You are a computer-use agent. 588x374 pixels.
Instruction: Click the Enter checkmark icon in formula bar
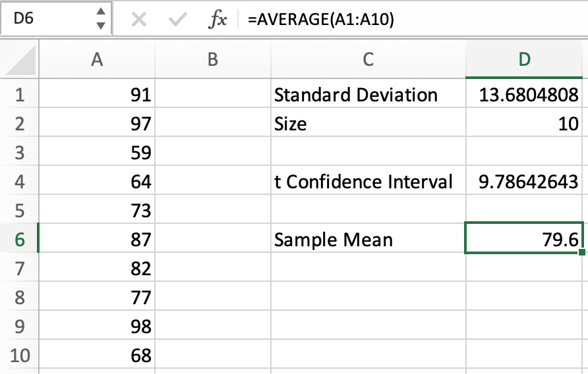(177, 20)
